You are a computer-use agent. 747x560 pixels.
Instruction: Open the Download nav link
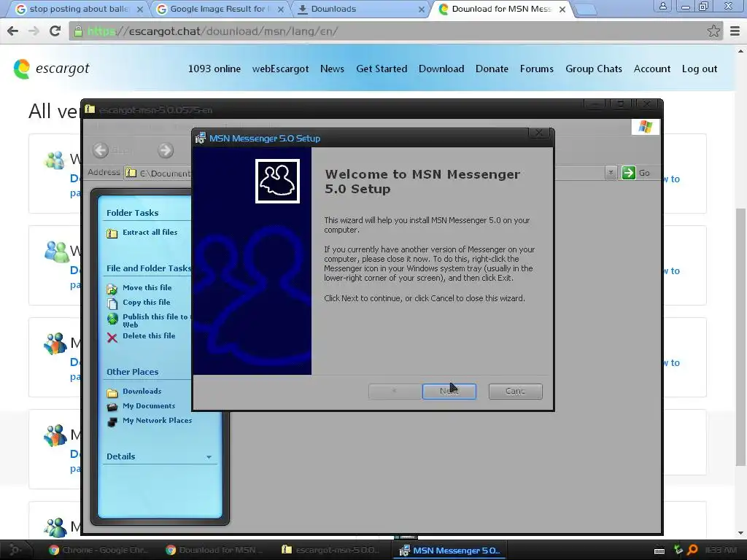pos(441,69)
